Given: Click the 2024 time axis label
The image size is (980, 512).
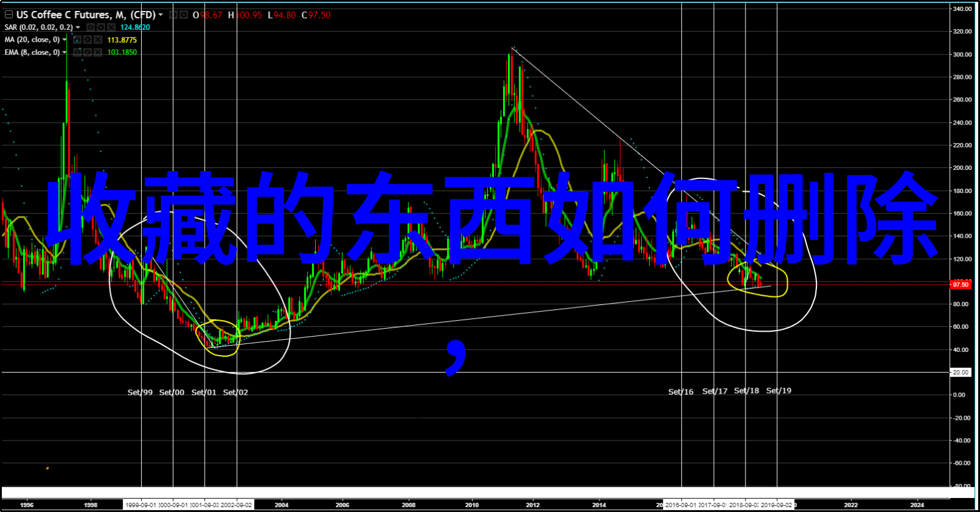Looking at the screenshot, I should 917,505.
